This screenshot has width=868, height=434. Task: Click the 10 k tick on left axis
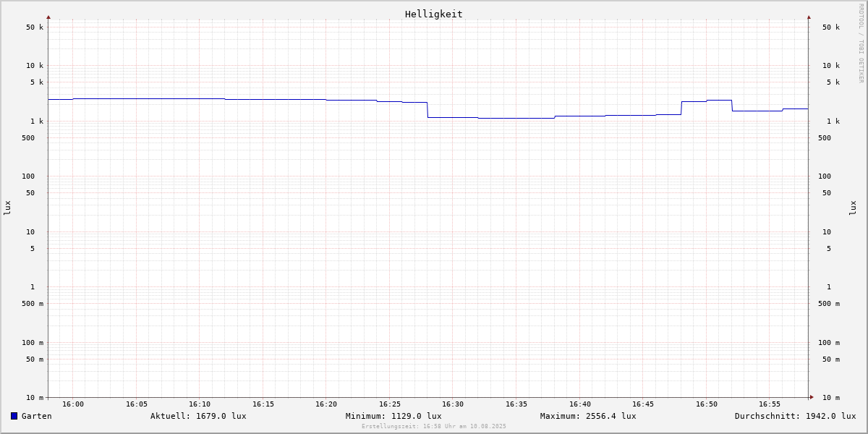(35, 66)
